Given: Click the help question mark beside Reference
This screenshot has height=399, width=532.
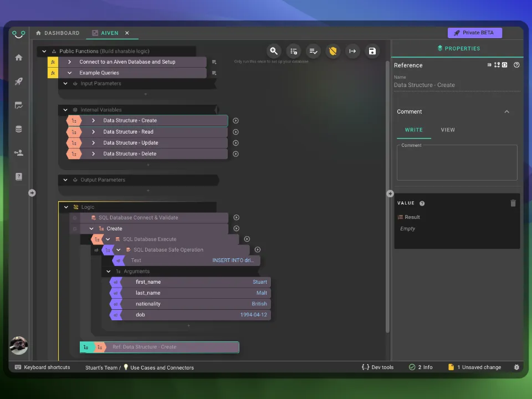Looking at the screenshot, I should point(516,65).
